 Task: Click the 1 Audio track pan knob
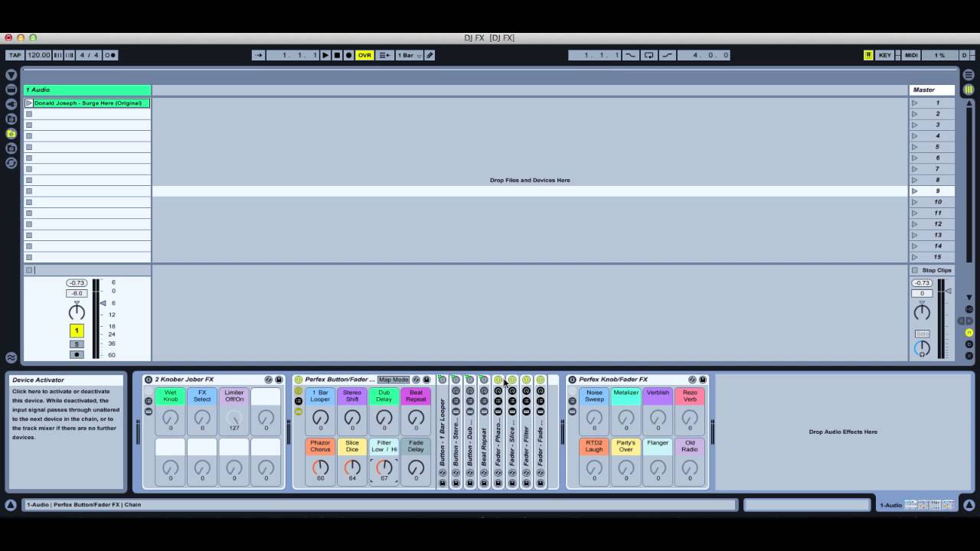pos(77,311)
